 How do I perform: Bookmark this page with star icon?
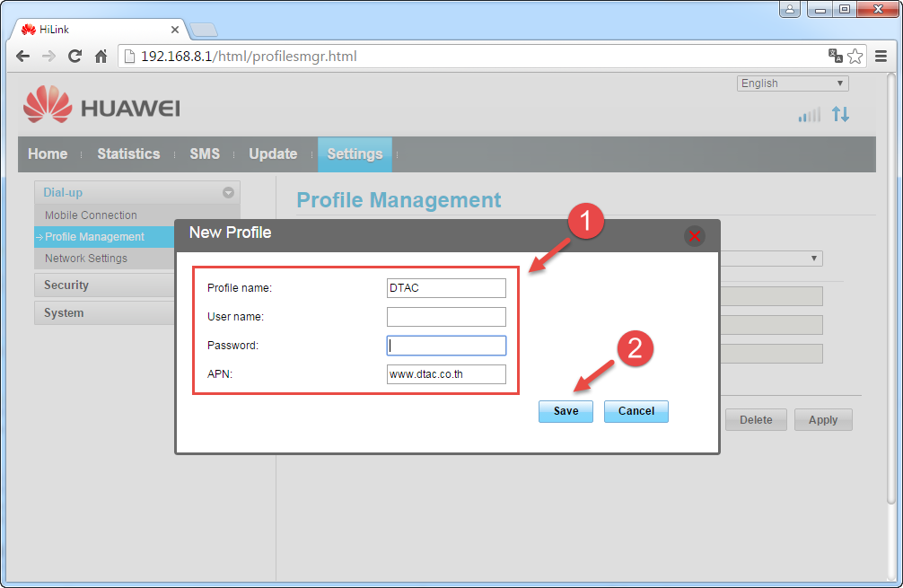855,56
